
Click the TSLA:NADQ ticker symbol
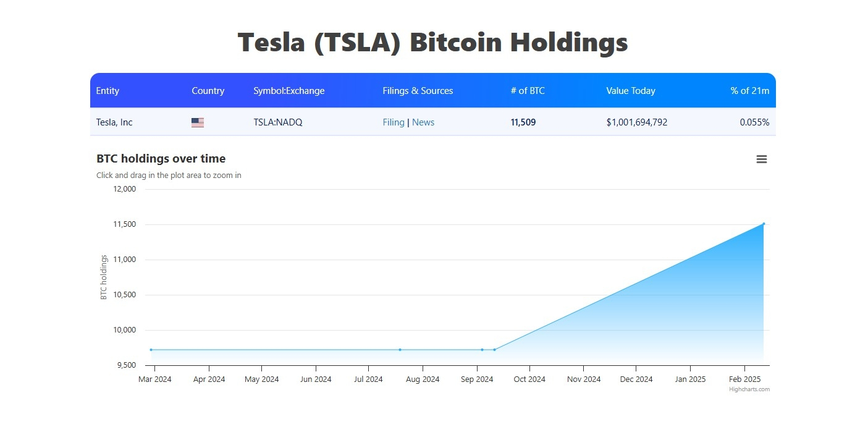(x=278, y=122)
